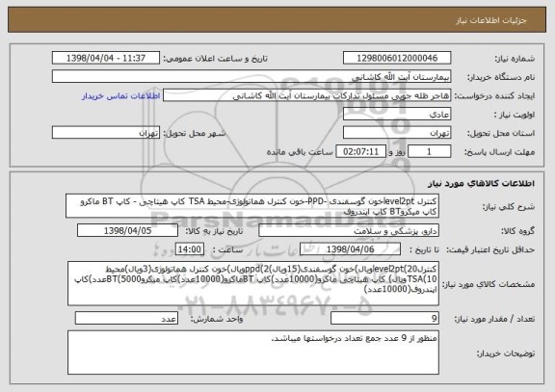
Task: Click the مشخصات کالای مورد نیاز label
Action: tap(489, 284)
